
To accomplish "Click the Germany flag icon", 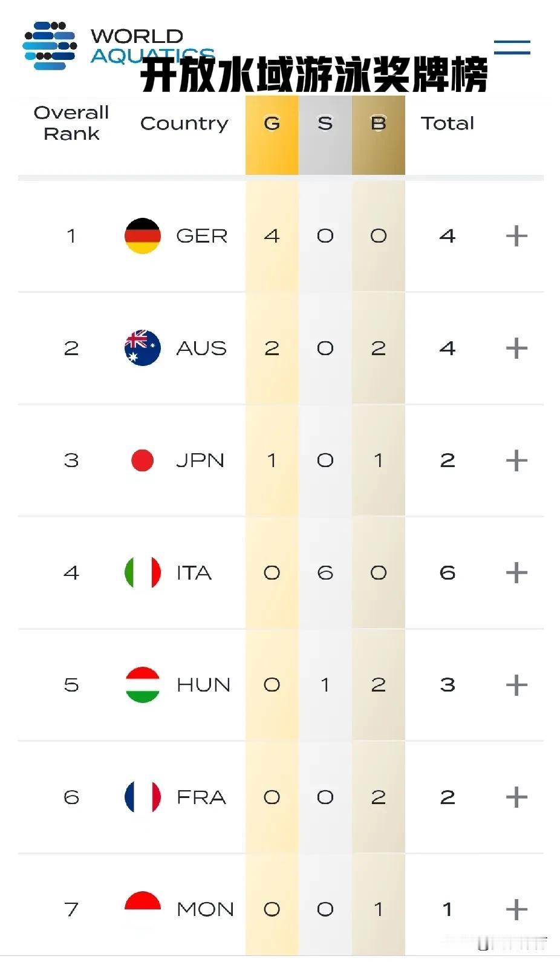I will (143, 236).
